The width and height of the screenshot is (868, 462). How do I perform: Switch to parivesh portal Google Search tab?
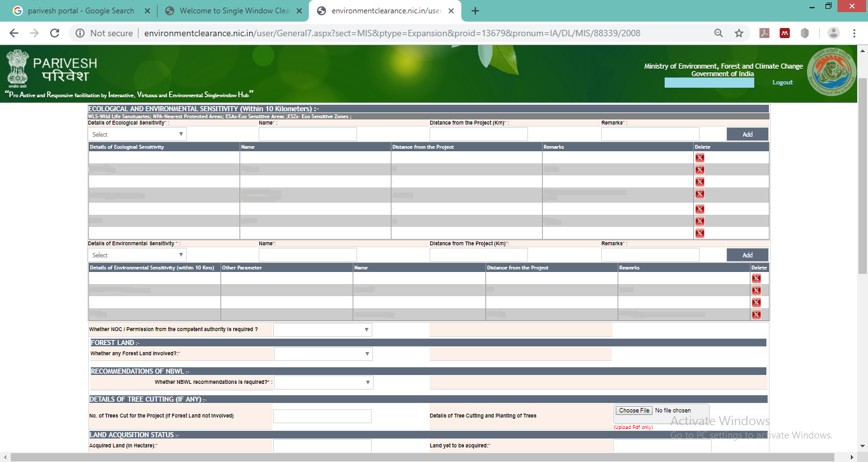point(80,11)
